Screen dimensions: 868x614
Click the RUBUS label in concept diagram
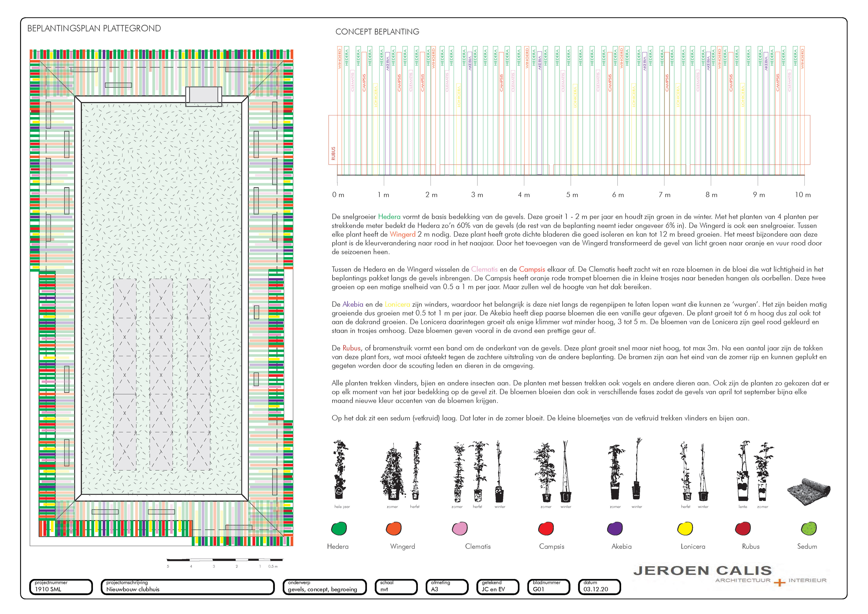pyautogui.click(x=333, y=153)
